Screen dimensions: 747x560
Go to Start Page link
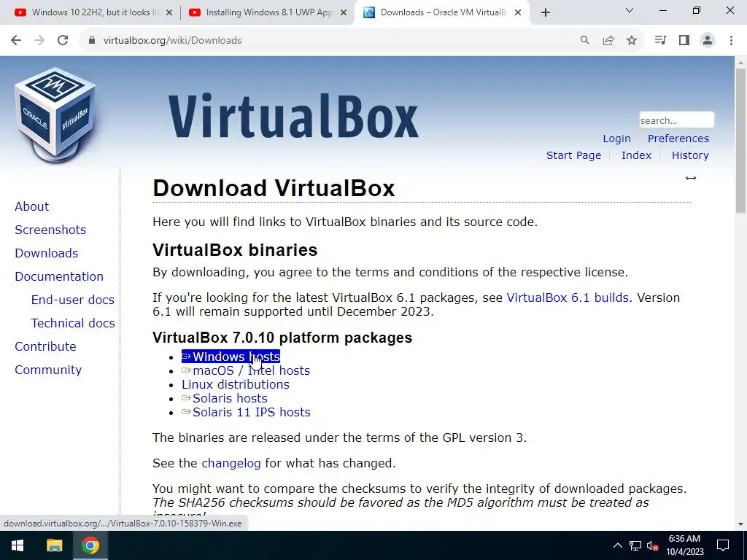[573, 155]
